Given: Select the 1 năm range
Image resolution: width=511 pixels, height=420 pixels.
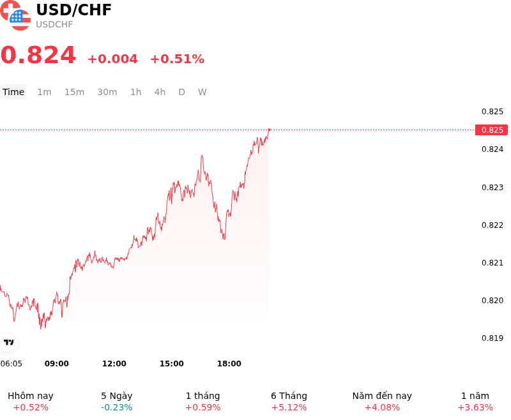Looking at the screenshot, I should (x=475, y=401).
